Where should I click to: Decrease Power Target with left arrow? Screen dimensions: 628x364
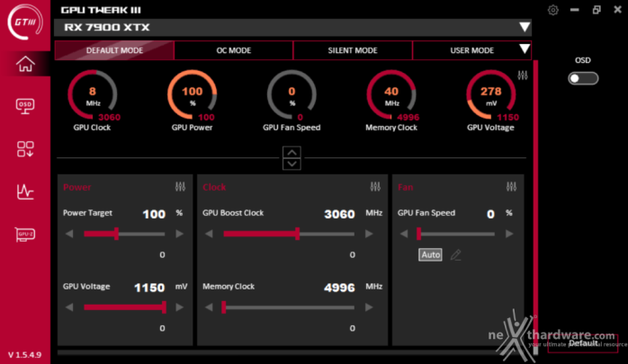click(69, 234)
